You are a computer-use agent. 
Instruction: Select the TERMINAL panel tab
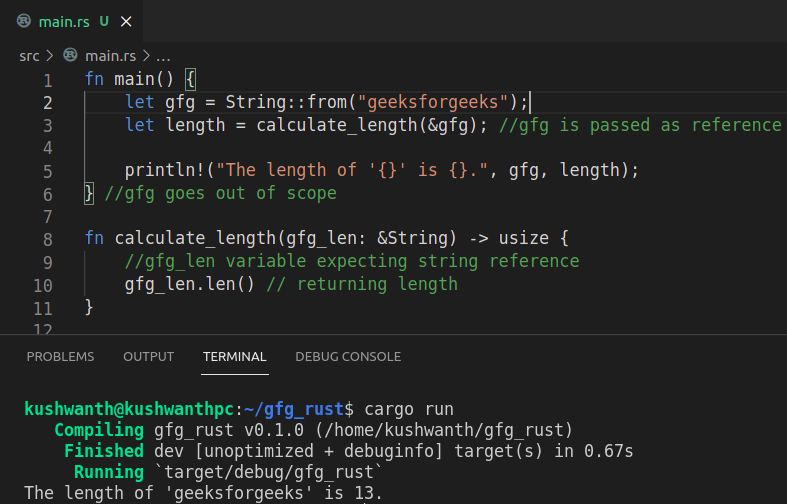click(x=234, y=356)
